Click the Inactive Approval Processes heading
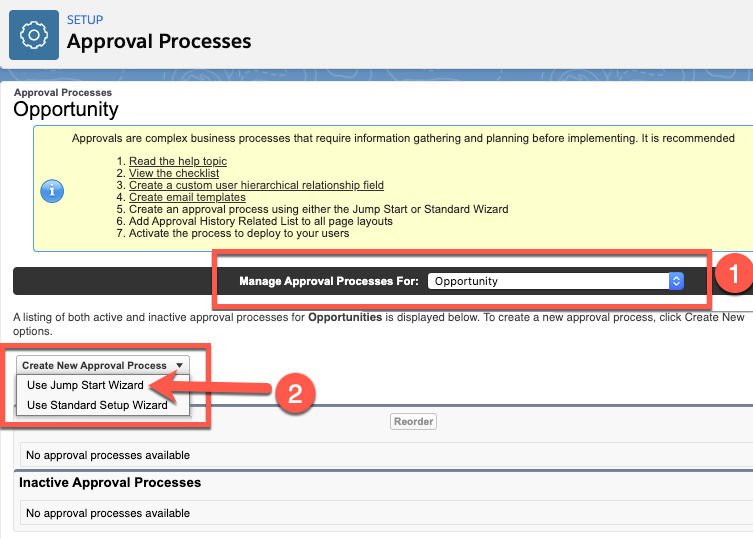 click(x=110, y=482)
